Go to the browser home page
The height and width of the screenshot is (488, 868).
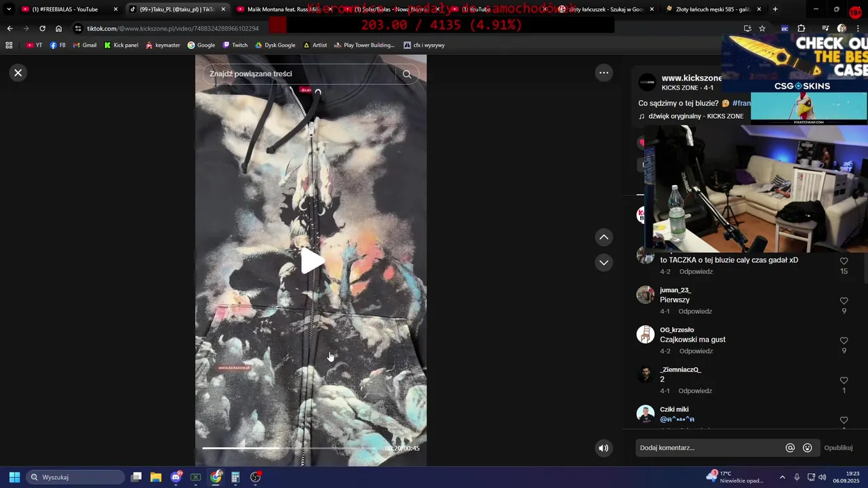tap(59, 28)
